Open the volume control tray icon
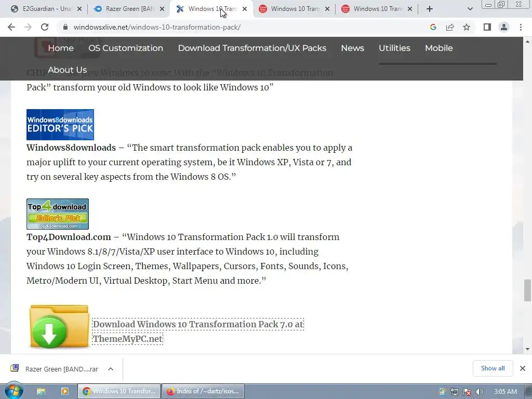This screenshot has height=399, width=532. pos(480,392)
